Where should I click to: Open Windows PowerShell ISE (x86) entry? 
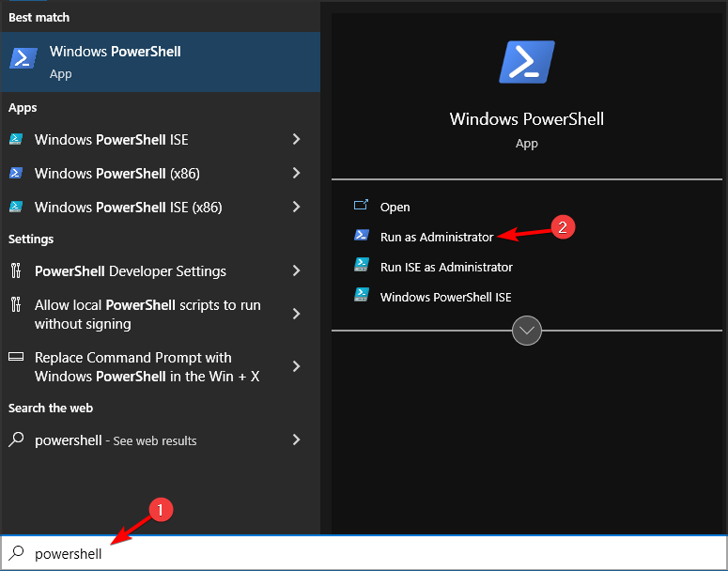[161, 207]
